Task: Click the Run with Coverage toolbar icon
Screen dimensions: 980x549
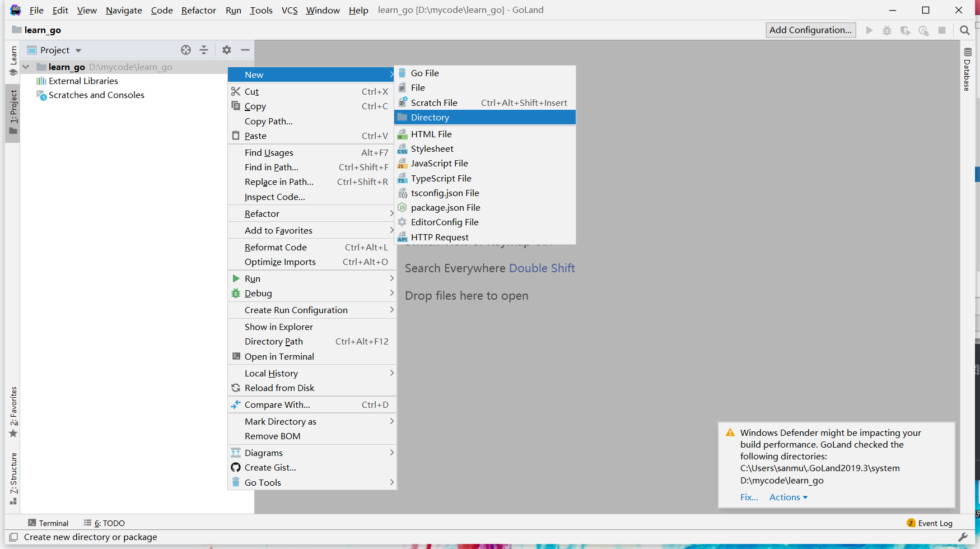Action: pyautogui.click(x=905, y=30)
